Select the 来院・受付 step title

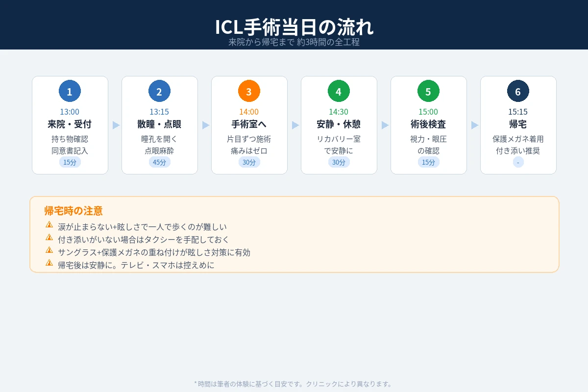click(70, 124)
